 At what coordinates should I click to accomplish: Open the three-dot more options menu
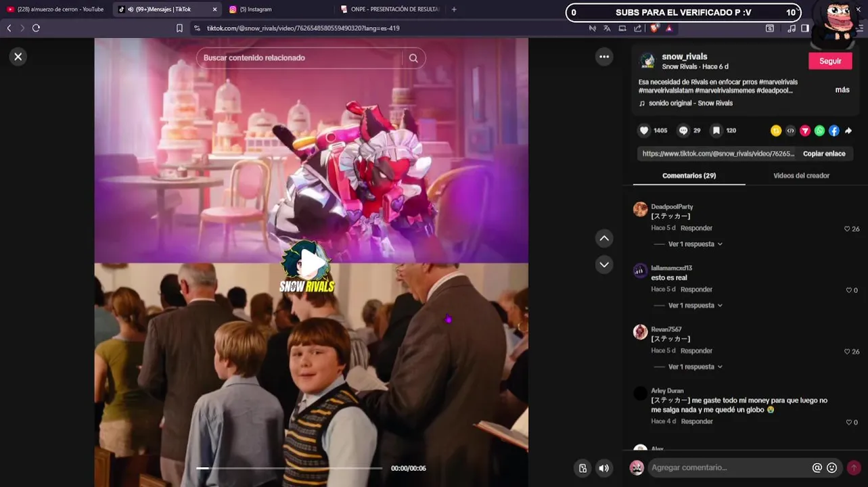[x=604, y=57]
